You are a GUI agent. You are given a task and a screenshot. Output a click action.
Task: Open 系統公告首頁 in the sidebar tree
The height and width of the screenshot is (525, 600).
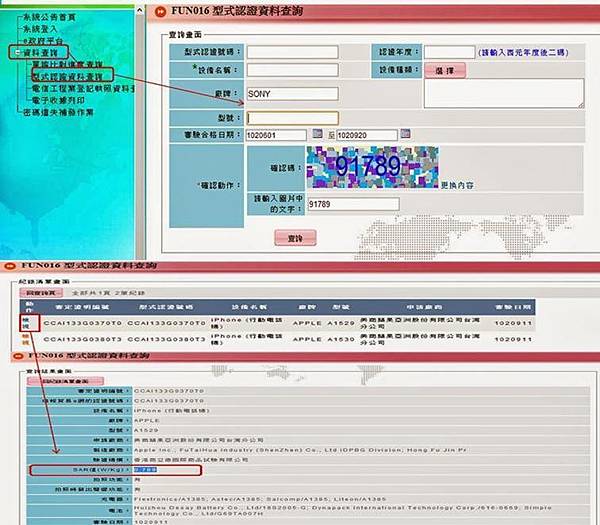pos(49,17)
